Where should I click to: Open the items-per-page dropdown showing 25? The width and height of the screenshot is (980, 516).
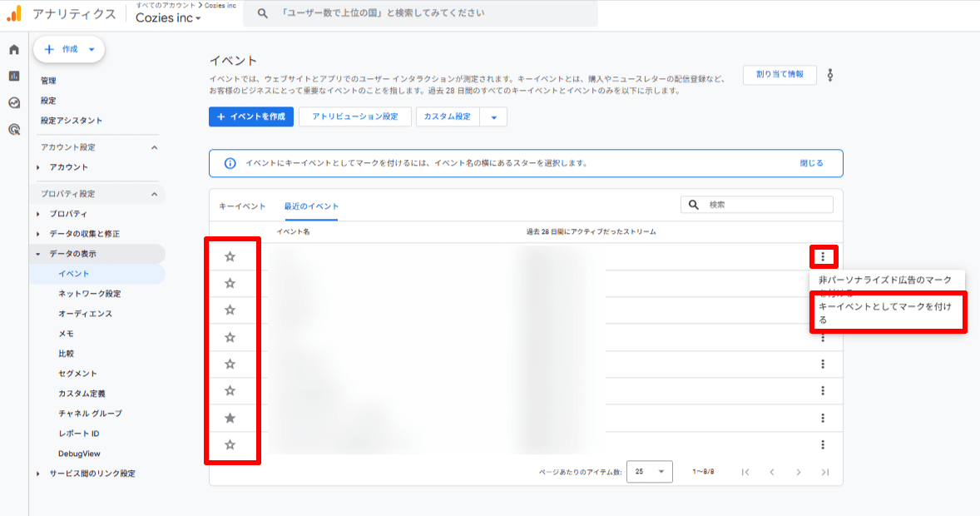click(x=650, y=471)
